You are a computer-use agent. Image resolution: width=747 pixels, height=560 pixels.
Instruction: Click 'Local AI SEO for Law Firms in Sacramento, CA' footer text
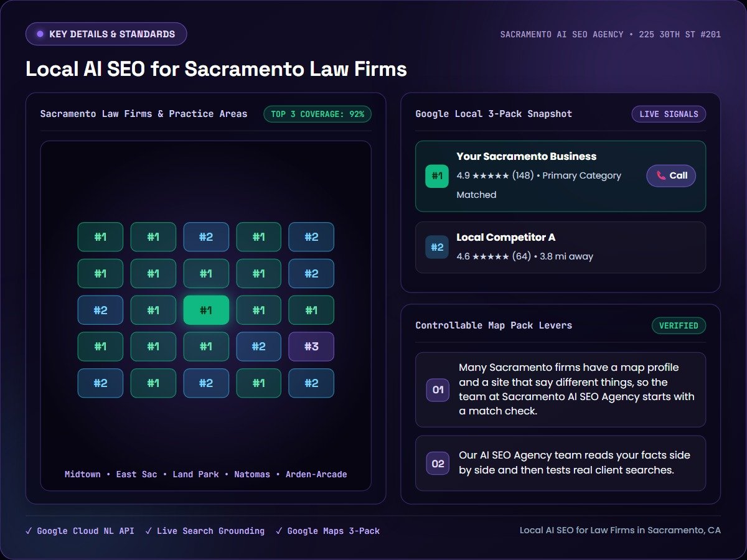[620, 530]
